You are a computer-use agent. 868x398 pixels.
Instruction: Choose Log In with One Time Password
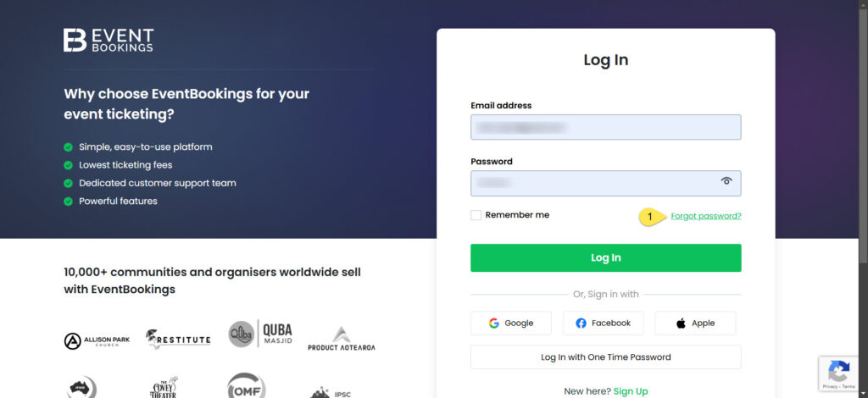pyautogui.click(x=605, y=357)
